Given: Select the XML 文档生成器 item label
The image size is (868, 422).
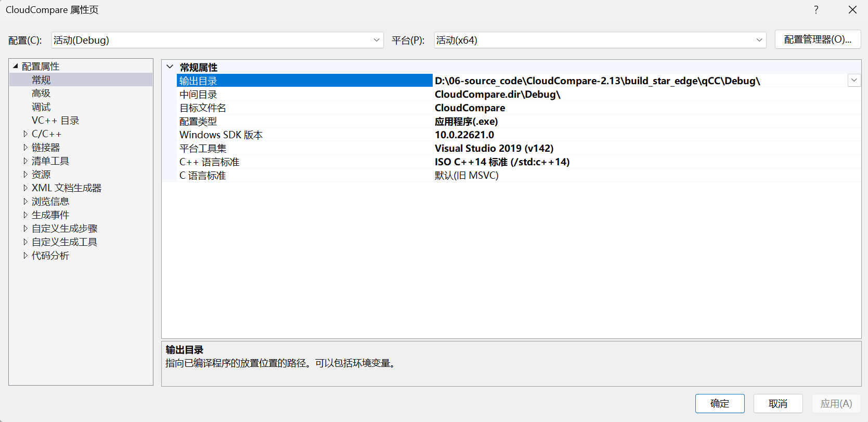Looking at the screenshot, I should 67,188.
